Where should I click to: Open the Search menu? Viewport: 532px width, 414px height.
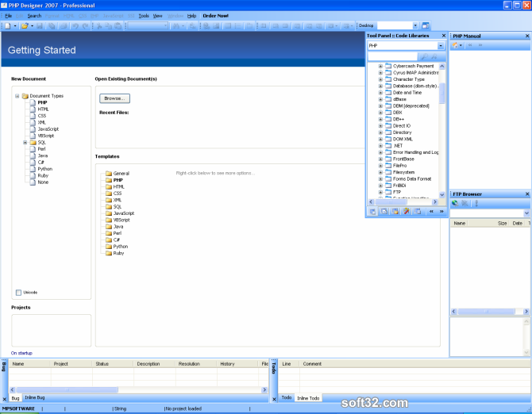[x=34, y=16]
